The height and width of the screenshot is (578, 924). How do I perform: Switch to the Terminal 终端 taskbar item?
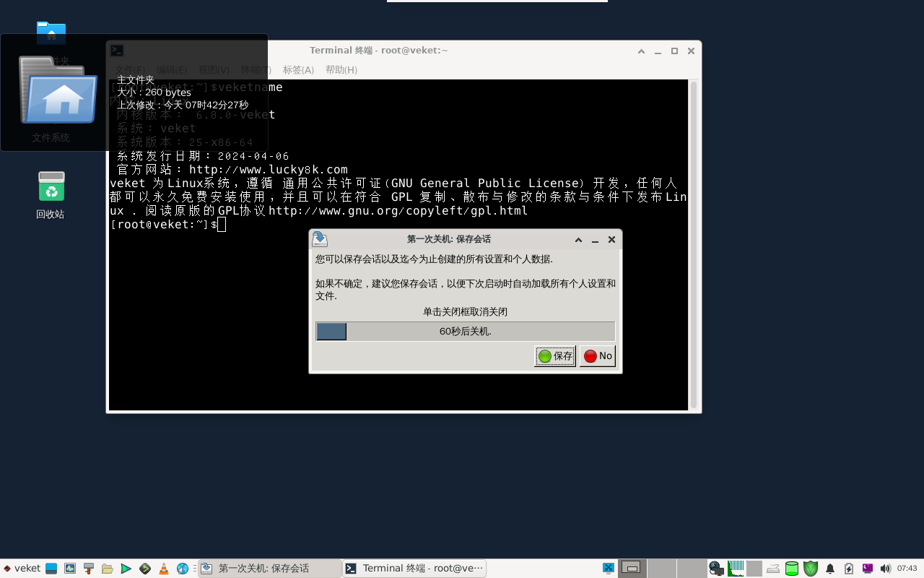pyautogui.click(x=414, y=569)
